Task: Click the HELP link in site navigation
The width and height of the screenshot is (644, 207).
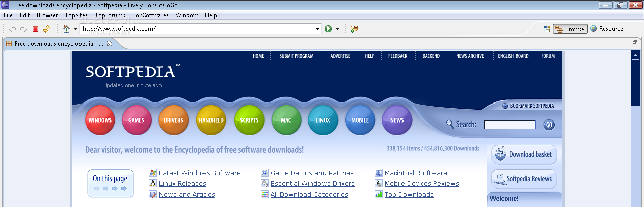Action: click(370, 56)
